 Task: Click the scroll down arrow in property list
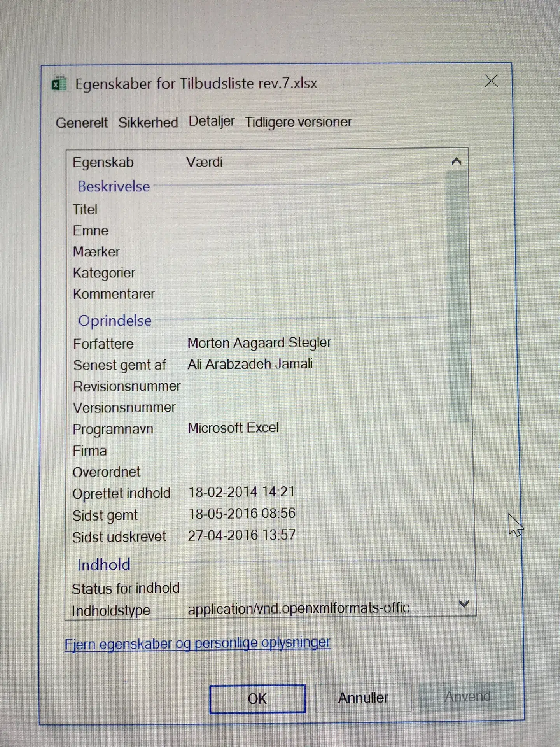464,604
